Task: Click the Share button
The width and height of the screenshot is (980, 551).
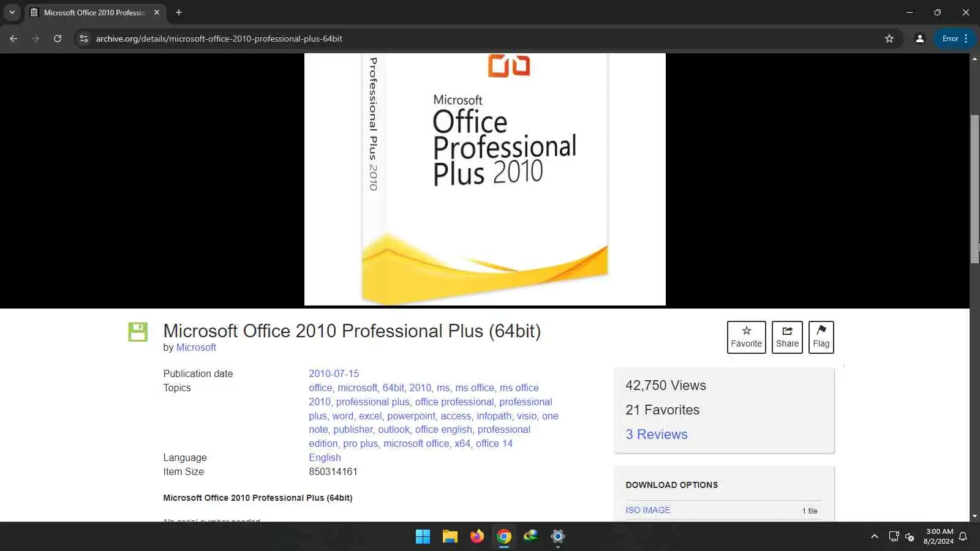Action: tap(787, 337)
